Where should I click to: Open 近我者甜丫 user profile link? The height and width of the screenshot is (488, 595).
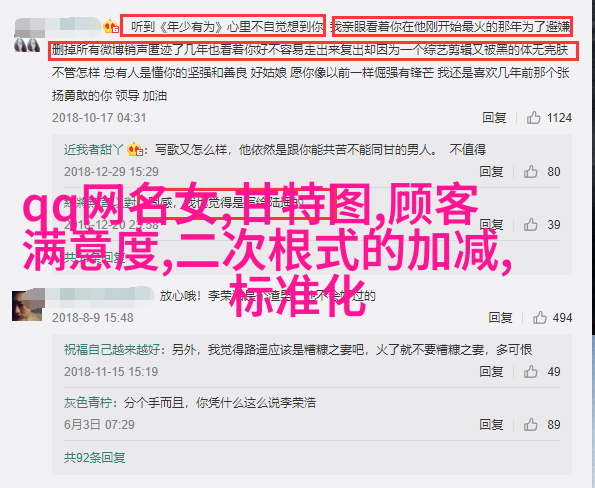93,150
